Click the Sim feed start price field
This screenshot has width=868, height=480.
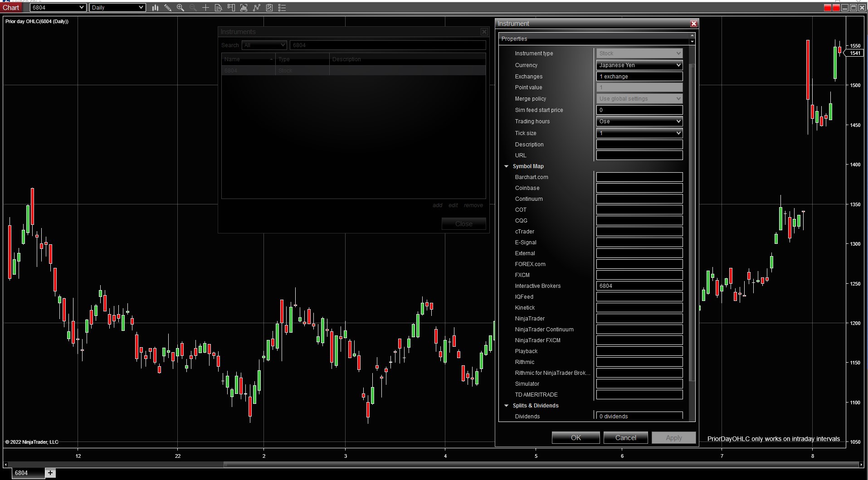click(x=639, y=110)
